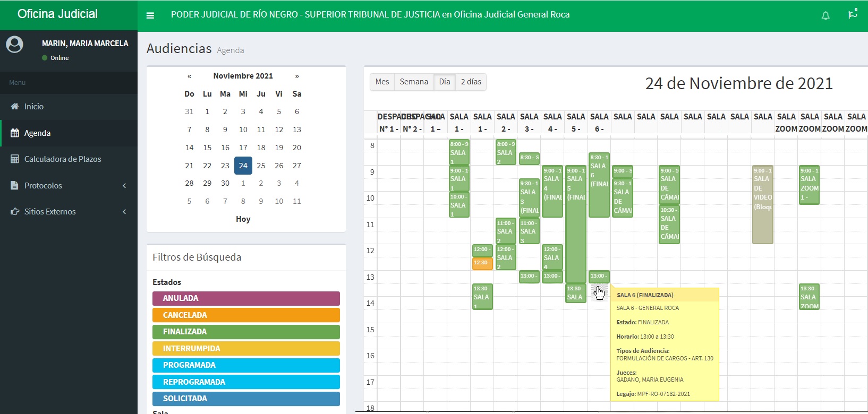Click the Hoy button under calendar

click(243, 219)
